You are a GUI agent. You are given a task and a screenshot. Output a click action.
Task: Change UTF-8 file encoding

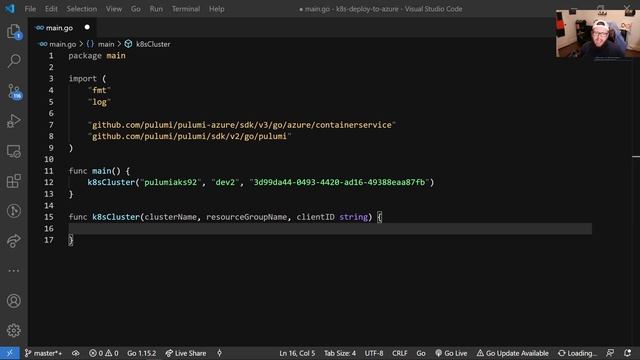(x=374, y=353)
